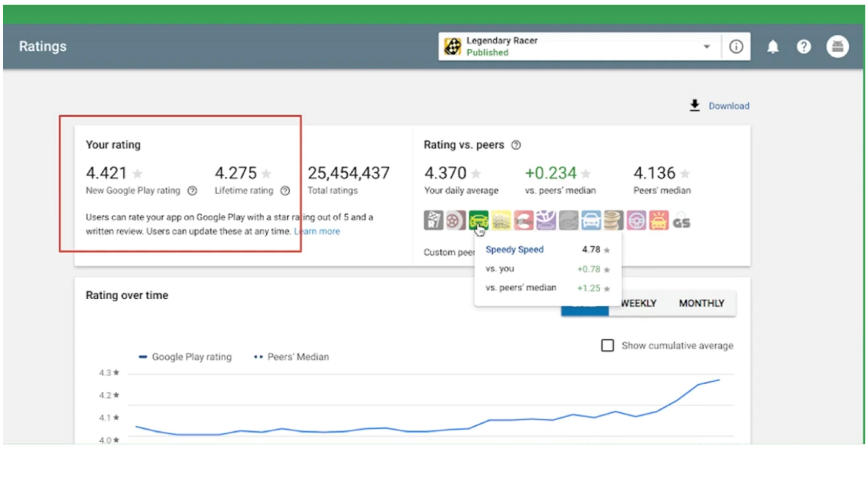Click help icon next to Lifetime rating
This screenshot has height=486, width=868.
click(285, 191)
